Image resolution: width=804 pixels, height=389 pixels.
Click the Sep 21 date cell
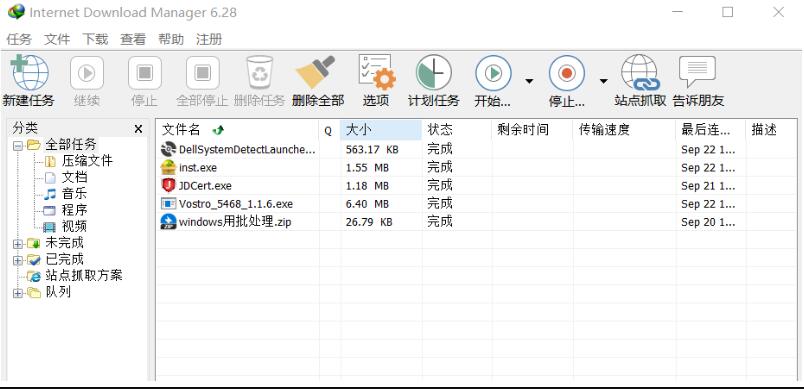point(708,186)
